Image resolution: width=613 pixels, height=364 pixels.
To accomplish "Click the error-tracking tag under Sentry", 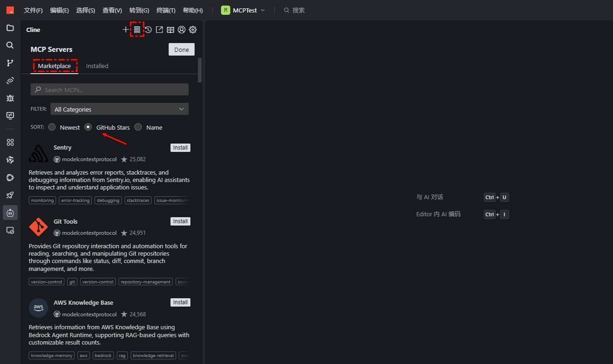I will click(x=76, y=201).
